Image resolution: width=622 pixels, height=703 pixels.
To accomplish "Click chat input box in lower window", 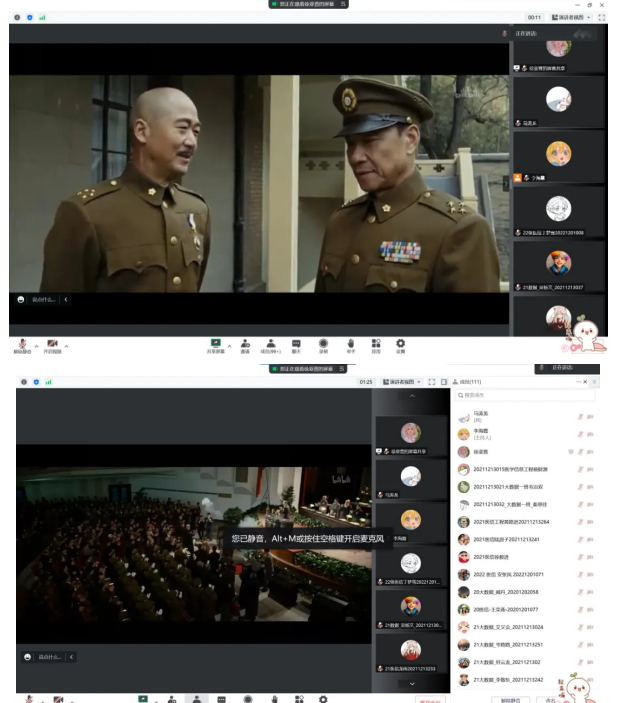I will pyautogui.click(x=50, y=657).
